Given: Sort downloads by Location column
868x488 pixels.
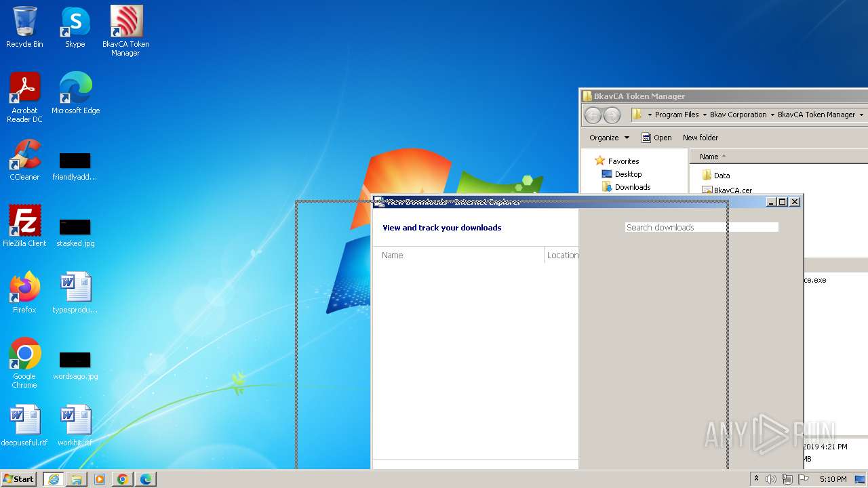Looking at the screenshot, I should (562, 256).
